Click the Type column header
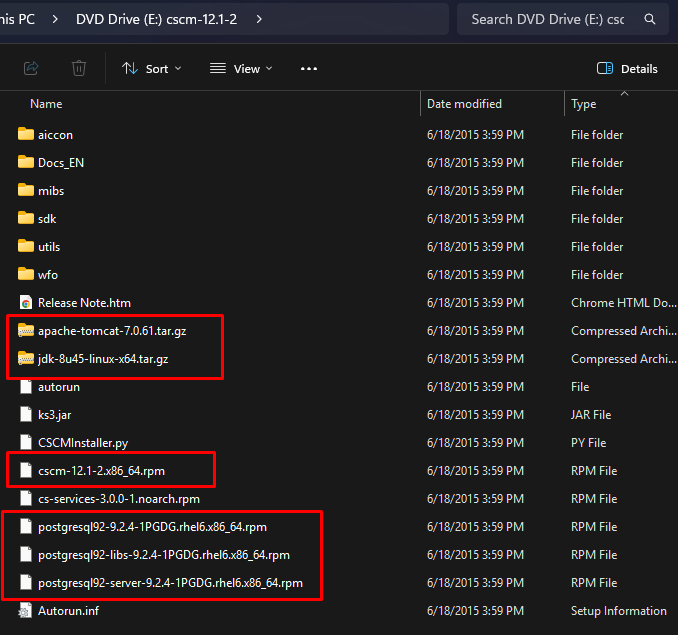This screenshot has width=678, height=635. click(584, 104)
